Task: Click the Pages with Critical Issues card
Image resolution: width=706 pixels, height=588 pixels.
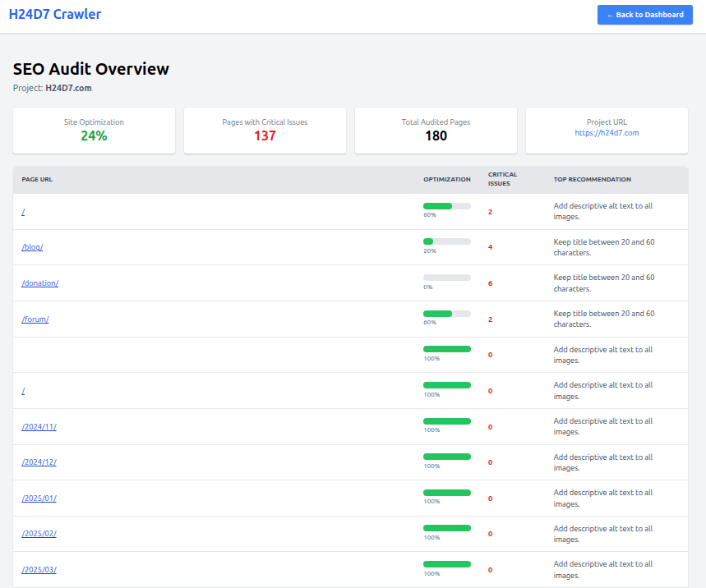Action: tap(265, 131)
